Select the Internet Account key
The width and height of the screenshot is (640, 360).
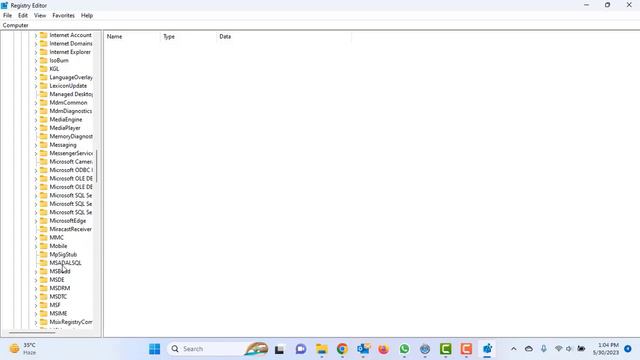click(x=70, y=35)
